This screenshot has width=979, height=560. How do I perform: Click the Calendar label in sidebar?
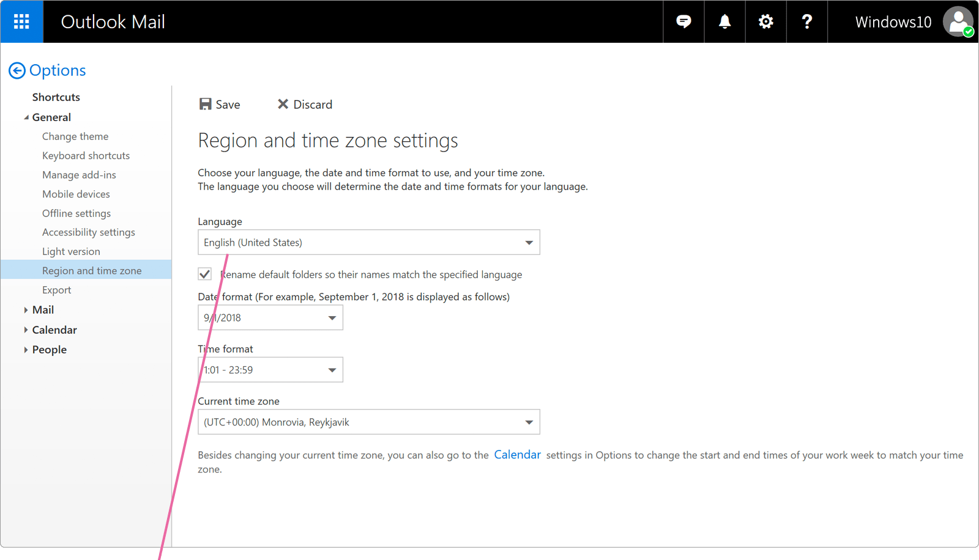tap(54, 330)
